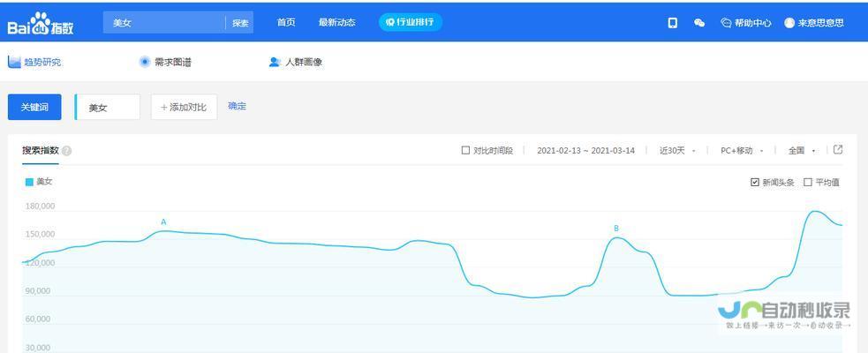Click inside the header search box
This screenshot has width=868, height=353.
pyautogui.click(x=164, y=23)
